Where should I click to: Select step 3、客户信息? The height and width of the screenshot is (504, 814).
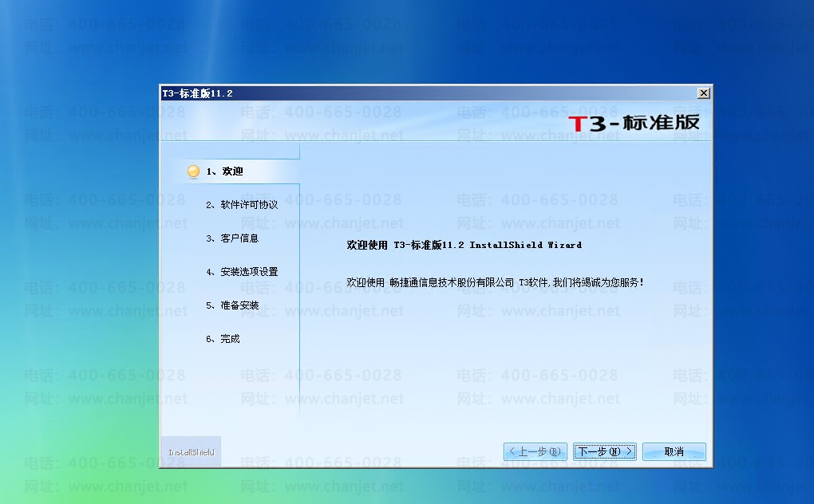[x=232, y=238]
